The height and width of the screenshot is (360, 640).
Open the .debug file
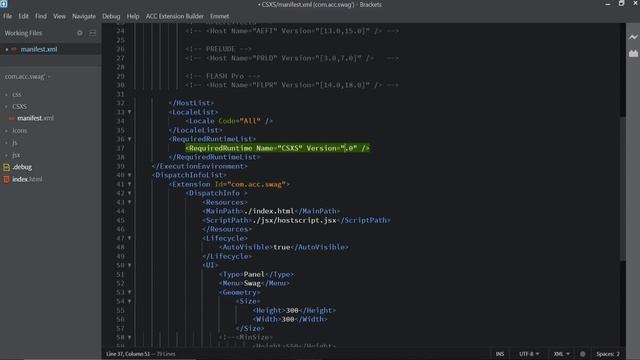pyautogui.click(x=22, y=167)
